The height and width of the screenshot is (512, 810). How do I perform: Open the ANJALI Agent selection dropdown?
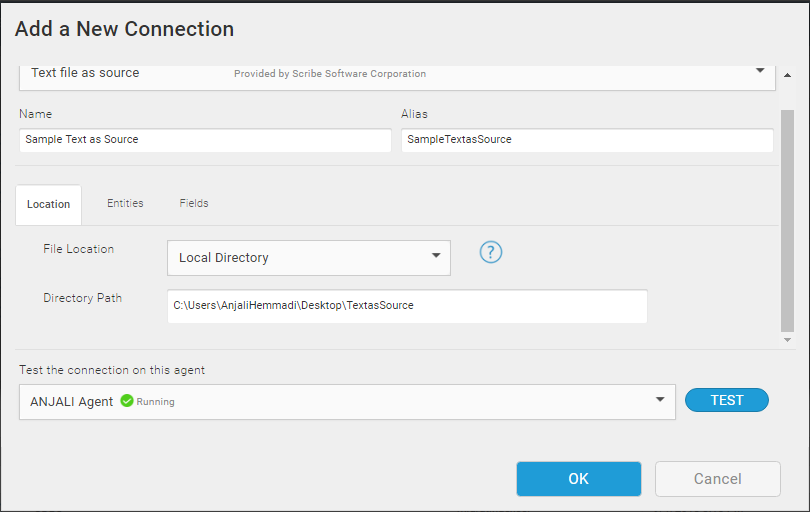[x=659, y=401]
